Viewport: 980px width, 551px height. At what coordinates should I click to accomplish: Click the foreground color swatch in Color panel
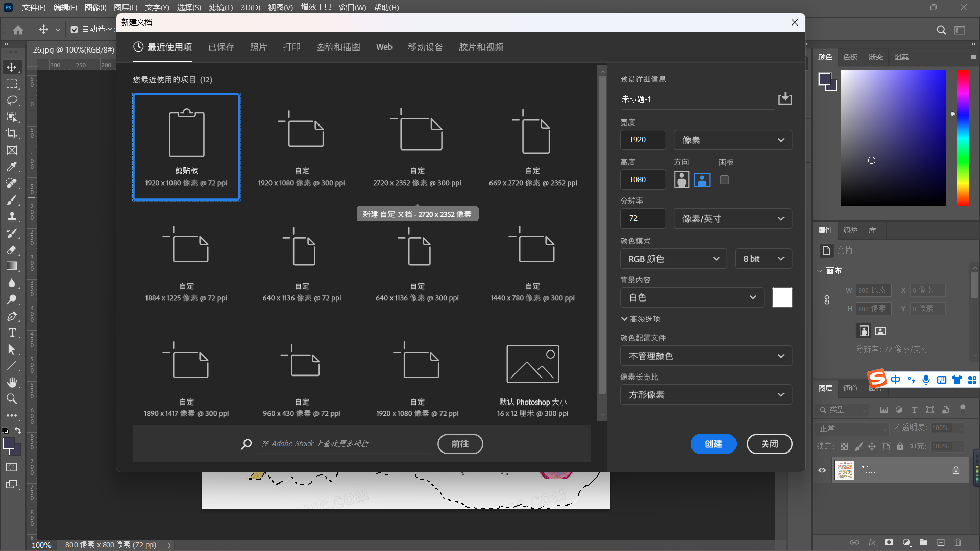[824, 79]
